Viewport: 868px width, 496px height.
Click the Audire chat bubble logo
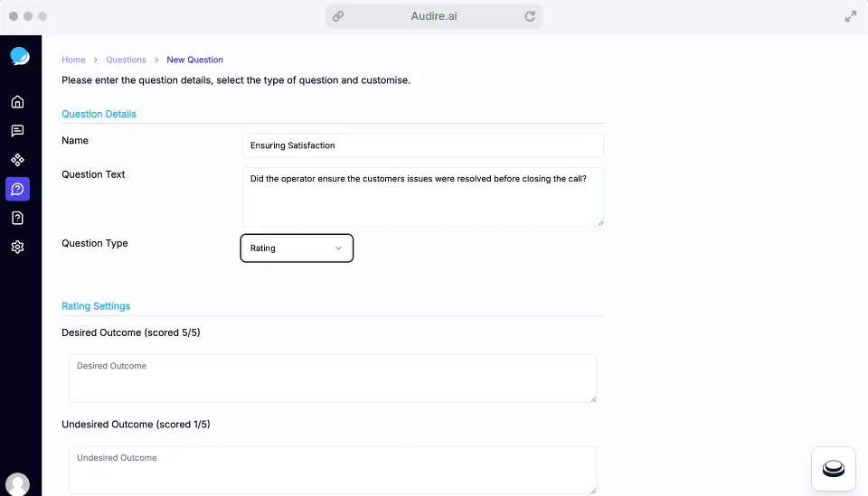pos(19,56)
